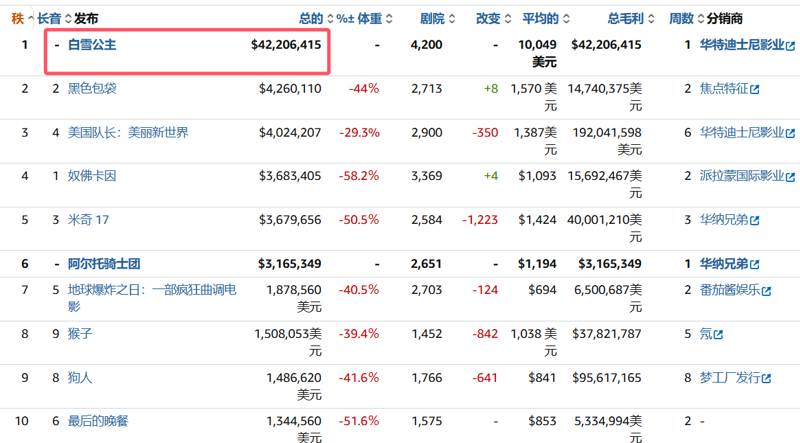This screenshot has height=443, width=800.
Task: Open external link icon beside 焦点特征
Action: pos(755,89)
